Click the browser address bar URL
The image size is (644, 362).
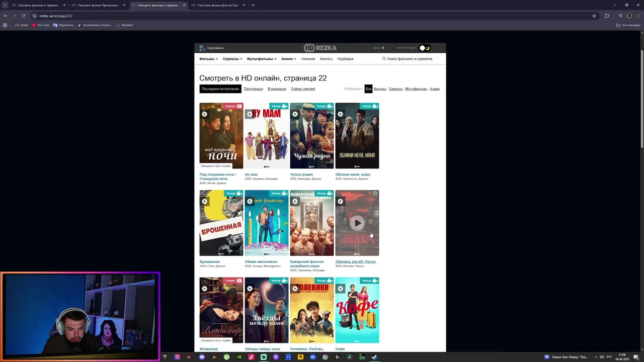pos(56,16)
